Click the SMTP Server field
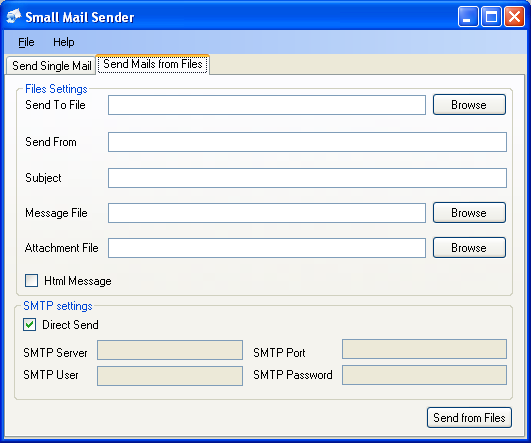Image resolution: width=531 pixels, height=443 pixels. coord(170,350)
